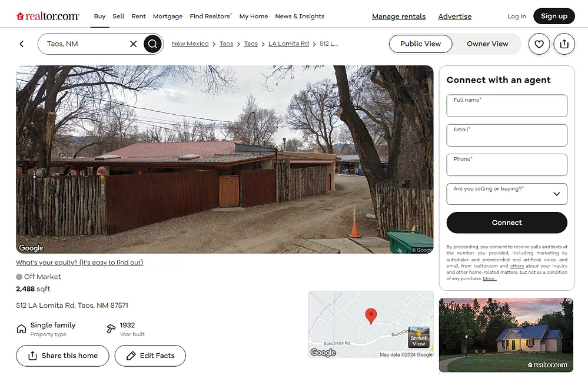This screenshot has width=588, height=375.
Task: Click the realtor.com house ad image
Action: pyautogui.click(x=506, y=335)
